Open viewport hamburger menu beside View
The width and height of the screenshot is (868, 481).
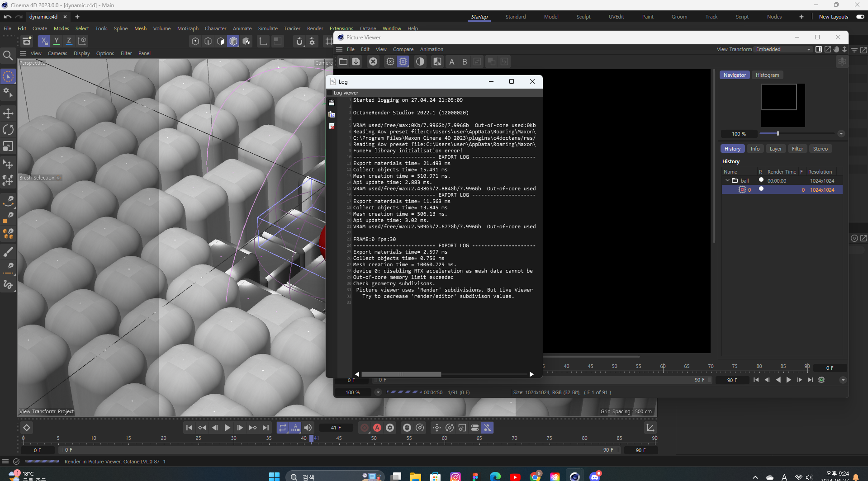pyautogui.click(x=23, y=53)
